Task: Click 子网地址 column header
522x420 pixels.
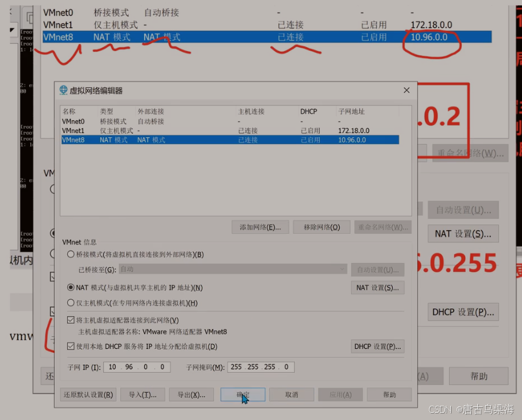Action: click(351, 112)
